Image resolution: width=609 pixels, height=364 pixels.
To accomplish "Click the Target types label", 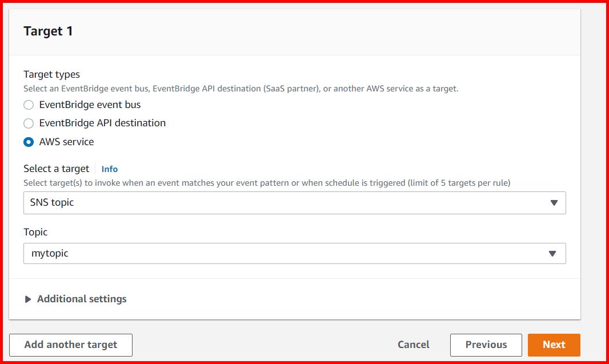I will (51, 74).
